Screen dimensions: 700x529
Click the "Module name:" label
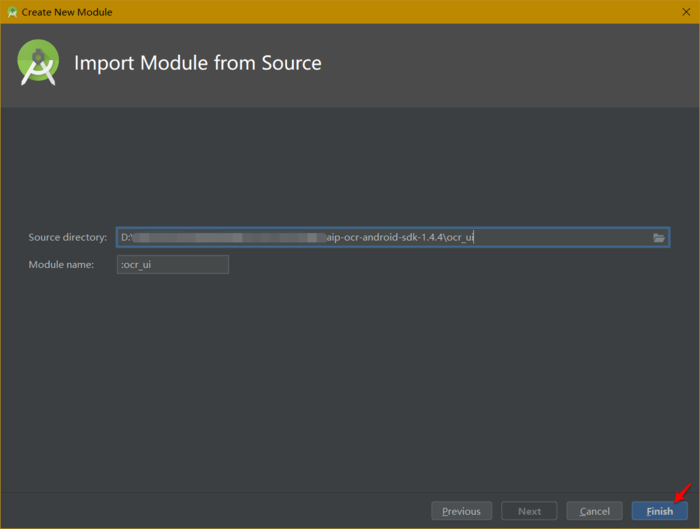pyautogui.click(x=61, y=265)
